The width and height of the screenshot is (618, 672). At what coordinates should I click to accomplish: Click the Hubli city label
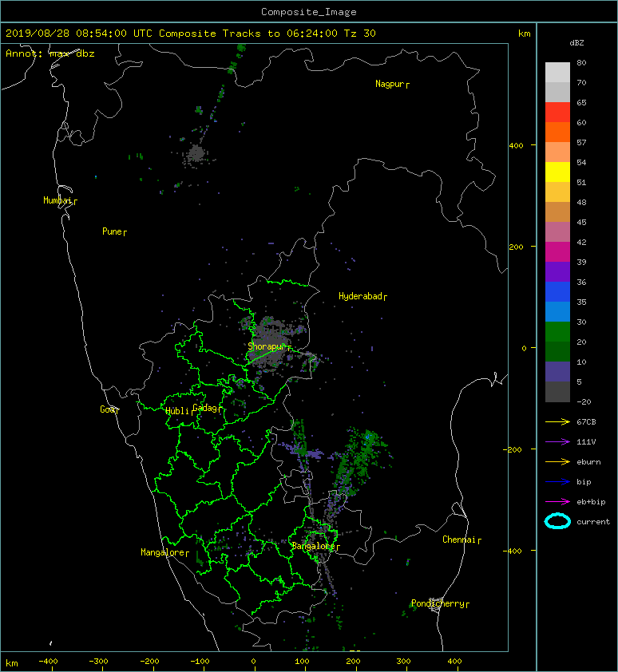tap(177, 411)
